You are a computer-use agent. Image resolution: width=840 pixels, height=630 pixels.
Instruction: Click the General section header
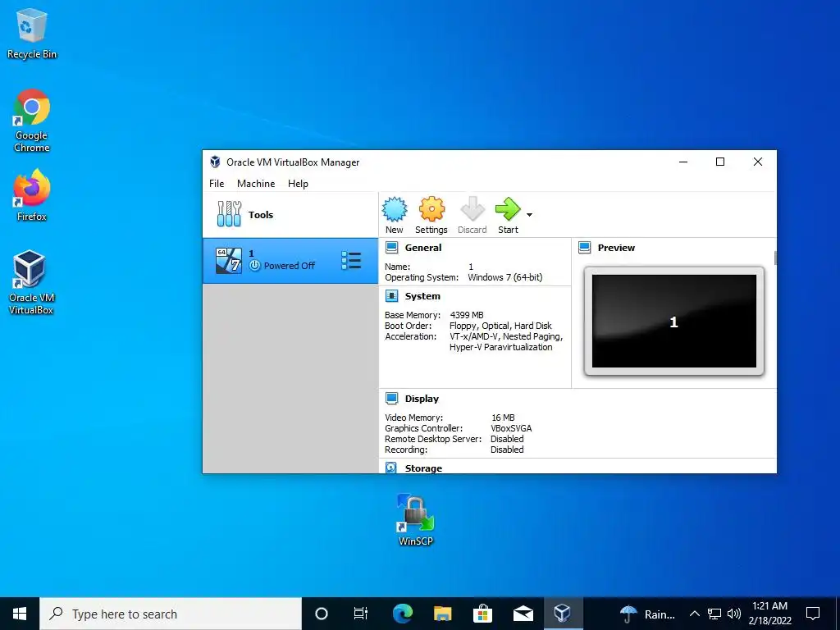click(x=423, y=248)
